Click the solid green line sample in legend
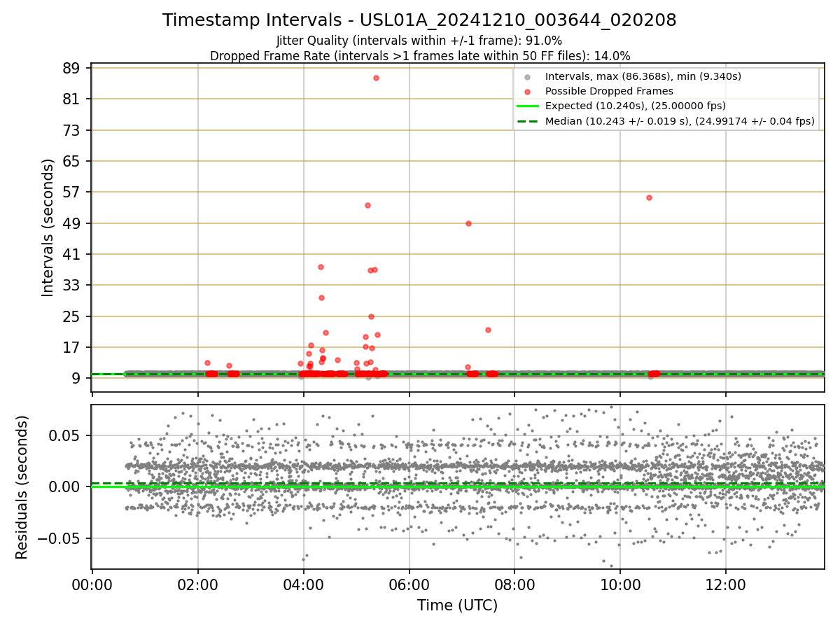 click(x=527, y=106)
